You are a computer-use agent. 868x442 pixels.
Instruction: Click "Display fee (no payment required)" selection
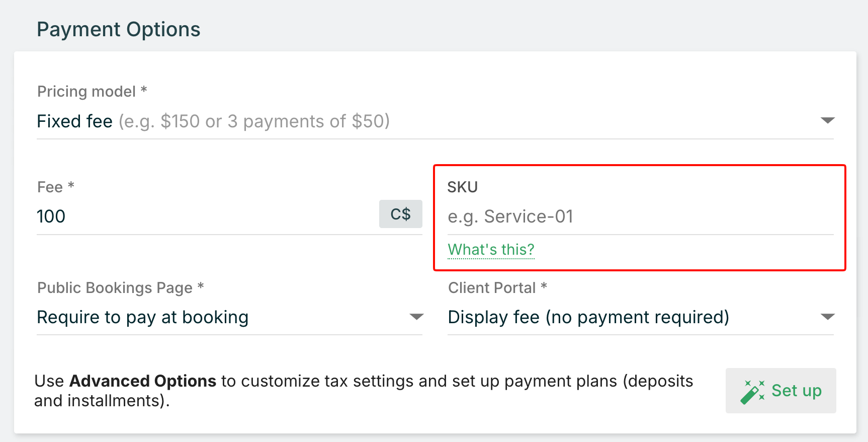click(x=588, y=317)
